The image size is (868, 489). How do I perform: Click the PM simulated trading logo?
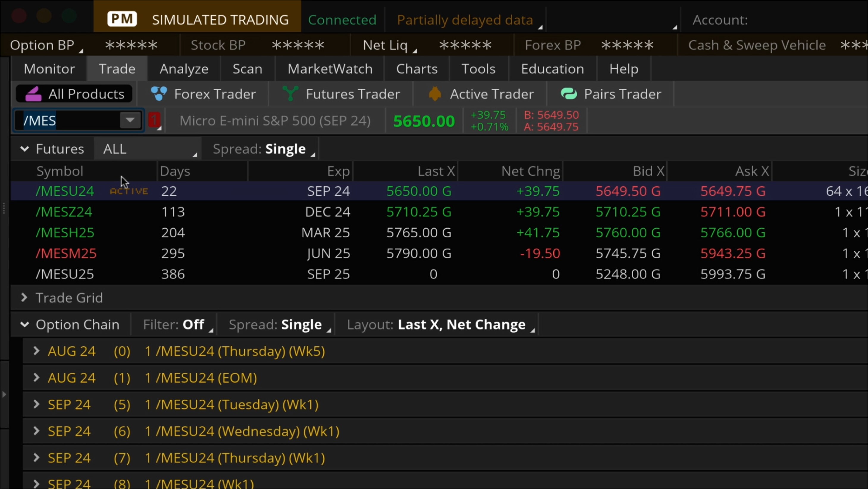pyautogui.click(x=122, y=18)
